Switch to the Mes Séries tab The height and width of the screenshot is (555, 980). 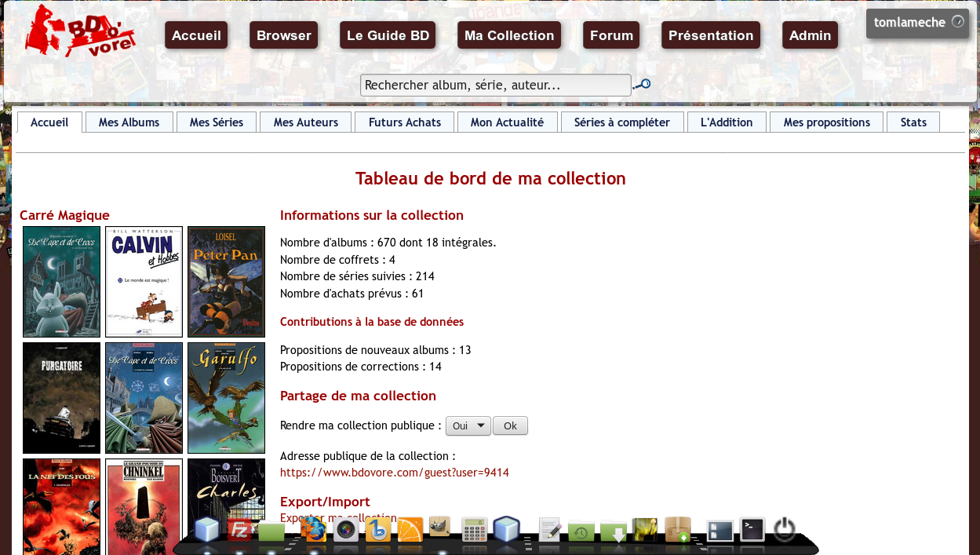tap(217, 122)
